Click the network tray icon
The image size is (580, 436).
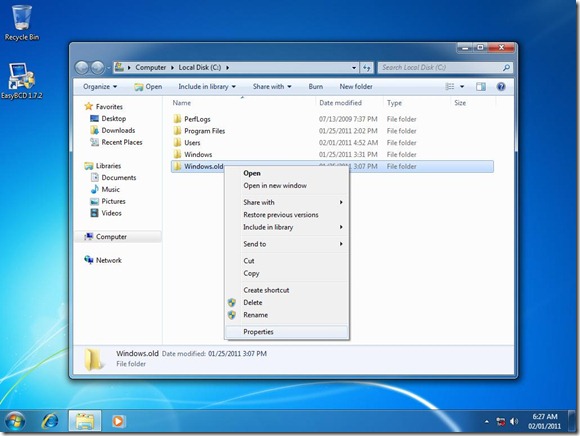point(500,421)
